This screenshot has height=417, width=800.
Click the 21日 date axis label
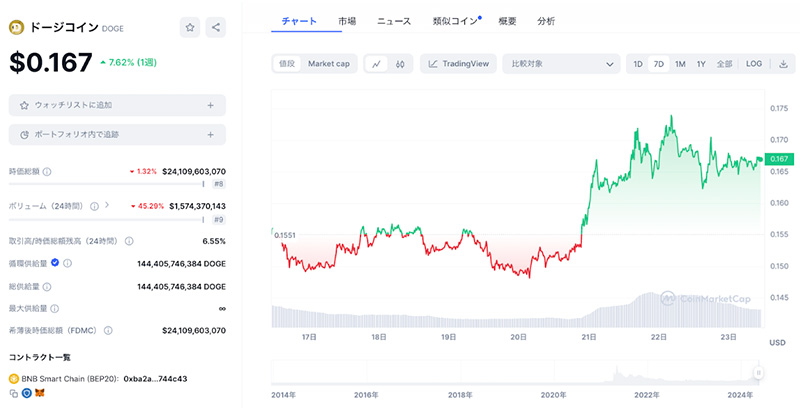[589, 337]
